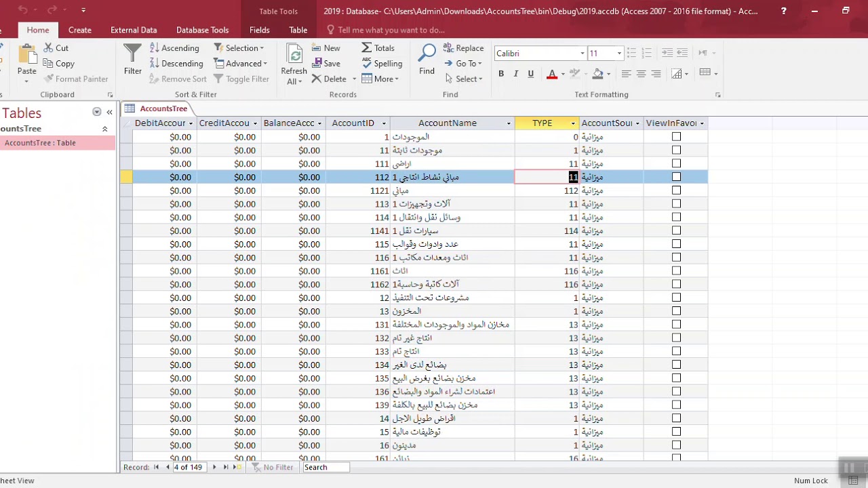Click the Paste clipboard icon

coord(27,54)
